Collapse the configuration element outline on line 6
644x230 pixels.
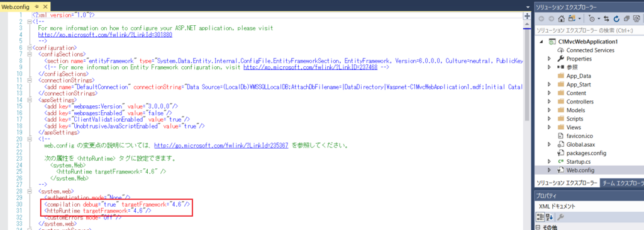29,48
